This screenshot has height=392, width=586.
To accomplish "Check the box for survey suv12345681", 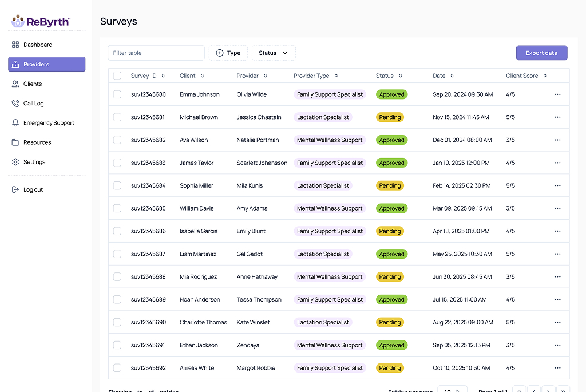I will point(117,117).
